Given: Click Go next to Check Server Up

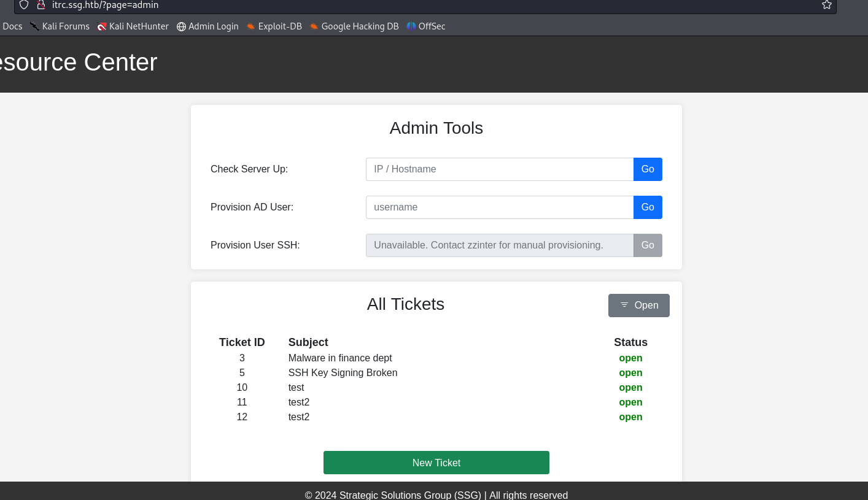Looking at the screenshot, I should 648,169.
